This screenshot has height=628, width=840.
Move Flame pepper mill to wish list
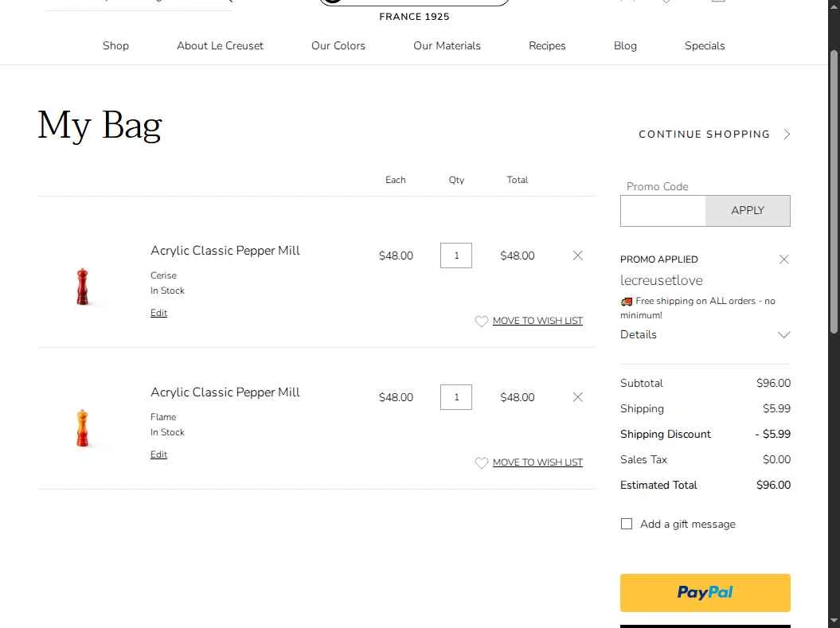537,462
